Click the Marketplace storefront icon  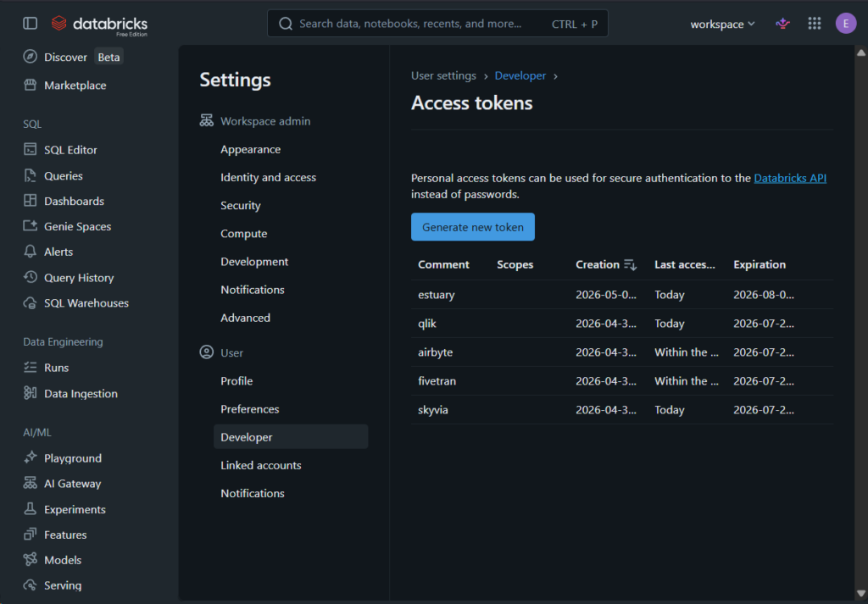point(30,86)
